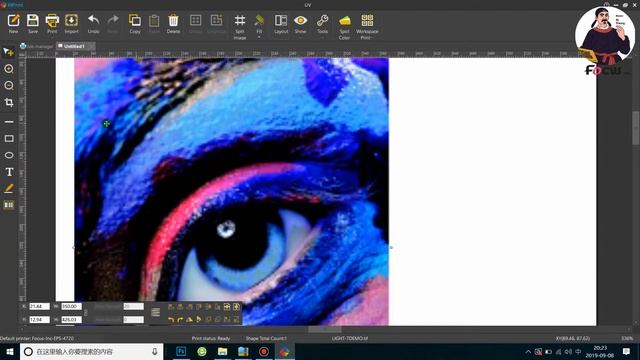Select the Rectangle shape tool
The image size is (640, 360).
coord(9,138)
